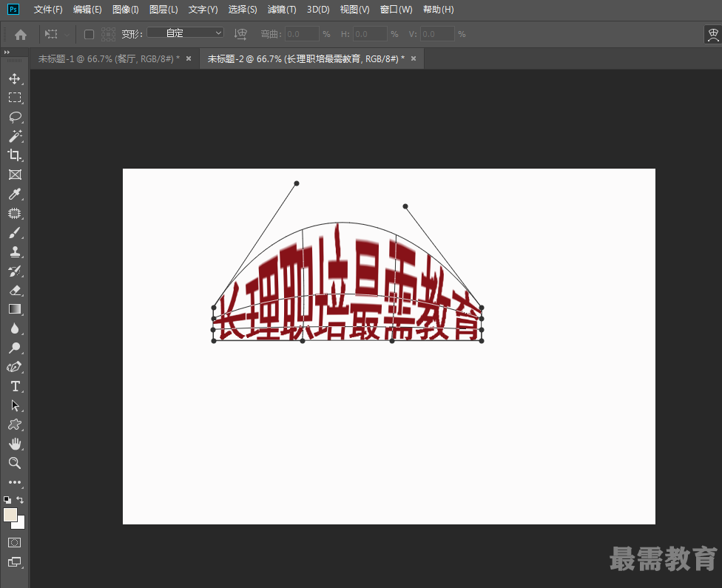Screen dimensions: 722x588
Task: Select the Eyedropper tool
Action: 15,194
